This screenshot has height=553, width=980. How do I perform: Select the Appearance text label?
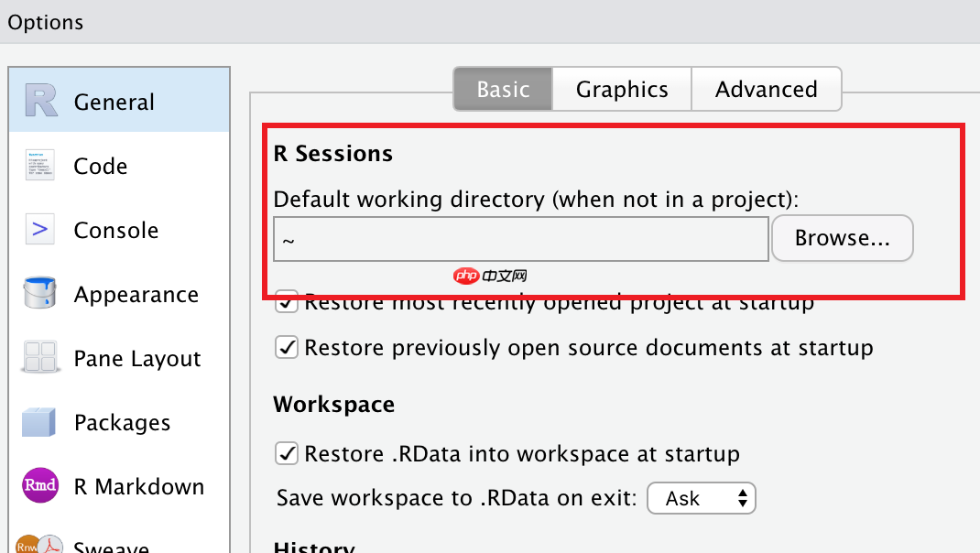(136, 295)
